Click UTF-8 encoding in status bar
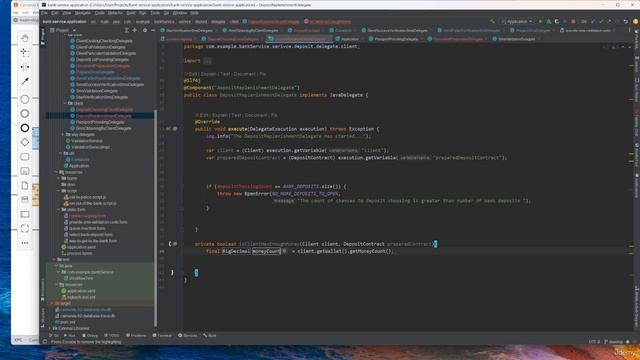Screen dimensions: 640x360 [x=594, y=342]
